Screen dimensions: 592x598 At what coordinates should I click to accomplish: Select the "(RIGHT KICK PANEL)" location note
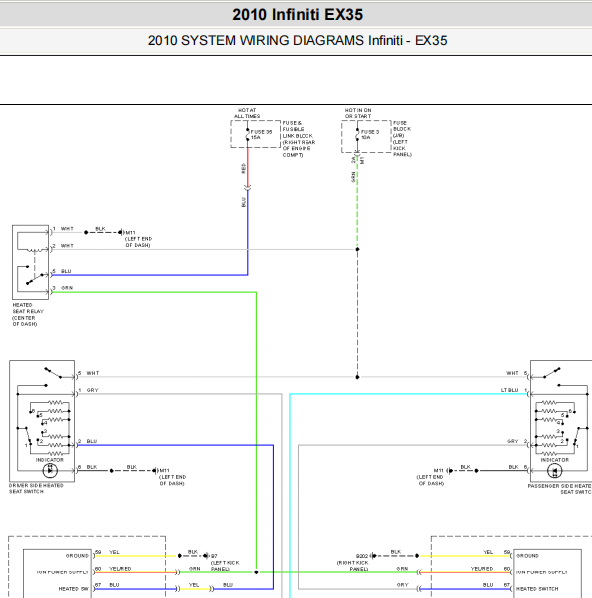(x=352, y=566)
